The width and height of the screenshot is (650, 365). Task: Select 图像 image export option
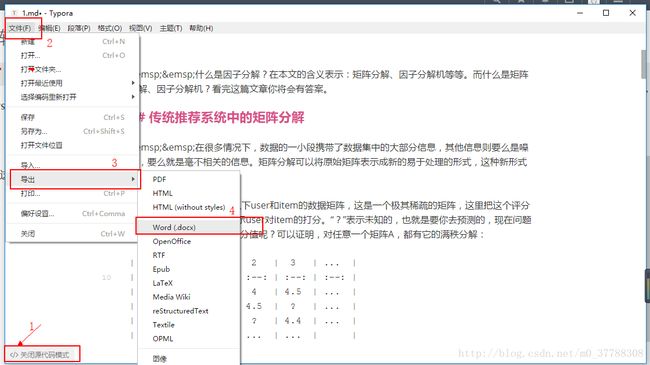click(x=189, y=359)
